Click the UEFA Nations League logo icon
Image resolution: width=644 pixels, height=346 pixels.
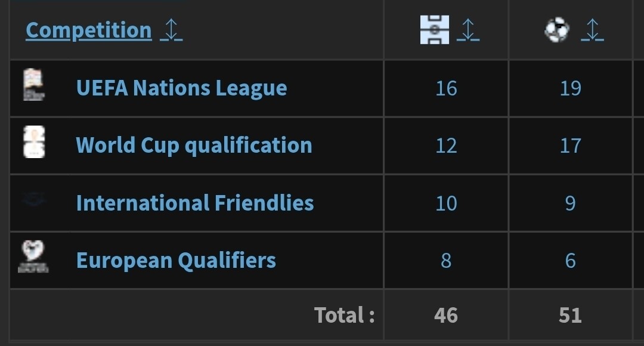pos(33,84)
